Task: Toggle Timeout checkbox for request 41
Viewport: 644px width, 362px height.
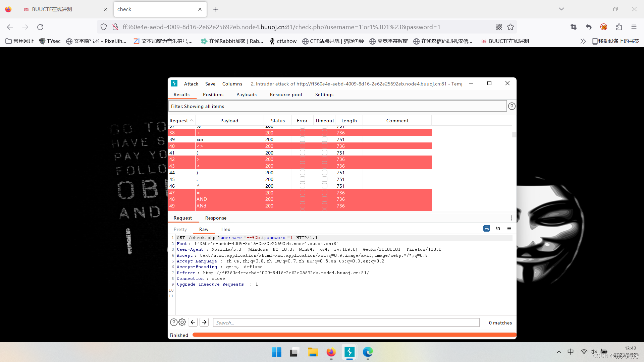Action: (324, 153)
